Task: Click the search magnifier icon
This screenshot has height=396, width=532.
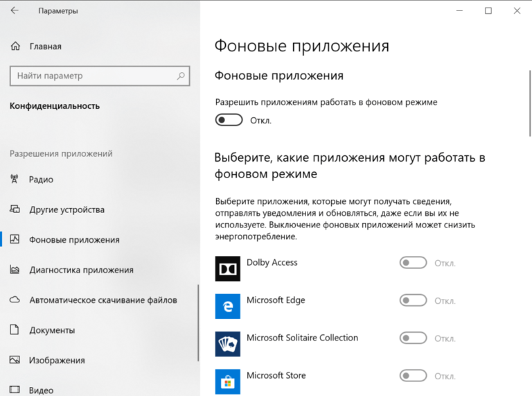Action: (x=181, y=76)
